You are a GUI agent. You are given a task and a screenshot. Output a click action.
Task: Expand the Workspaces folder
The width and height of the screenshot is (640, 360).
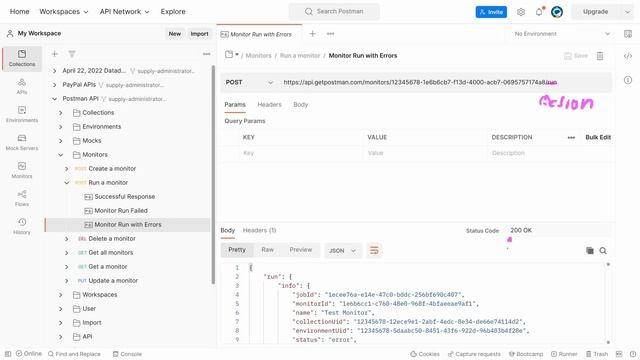[x=60, y=295]
